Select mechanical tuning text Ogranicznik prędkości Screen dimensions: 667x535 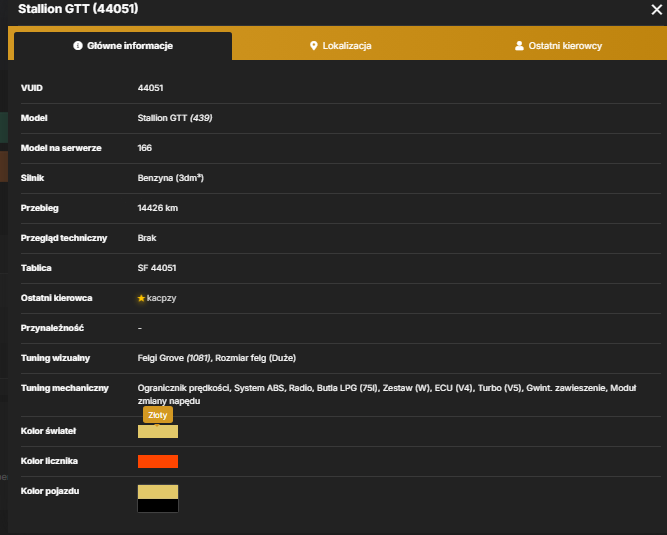pyautogui.click(x=184, y=388)
